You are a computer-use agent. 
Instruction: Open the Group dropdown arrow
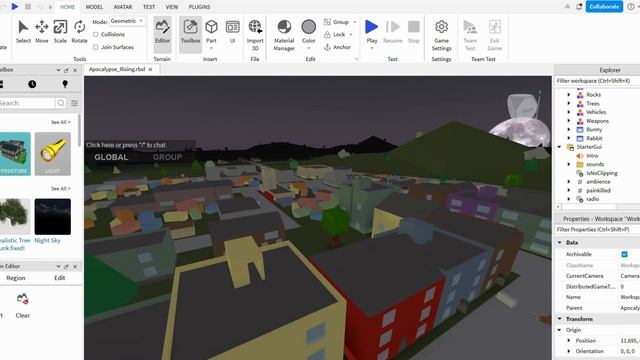[354, 22]
